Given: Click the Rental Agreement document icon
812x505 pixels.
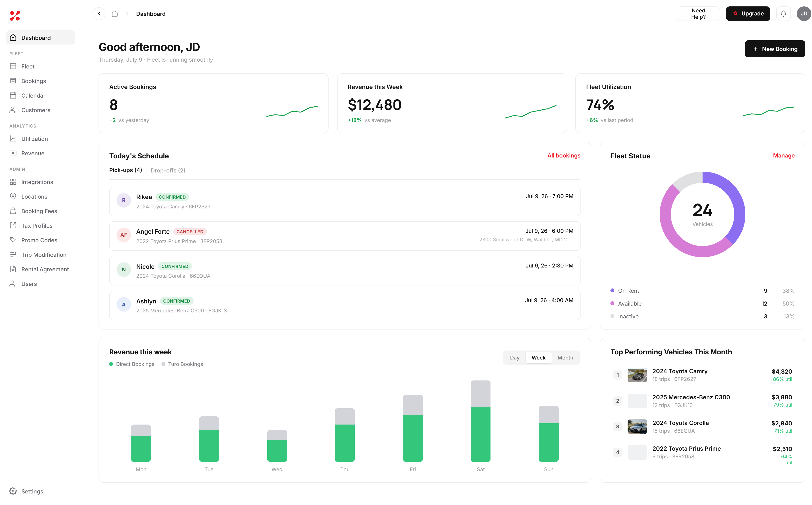Looking at the screenshot, I should click(x=13, y=269).
